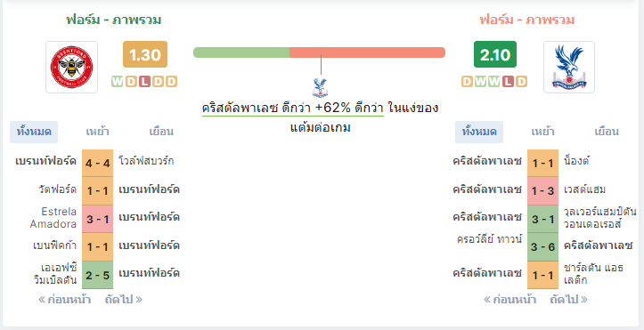Switch to เยือน tab under Crystal Palace form

(607, 132)
